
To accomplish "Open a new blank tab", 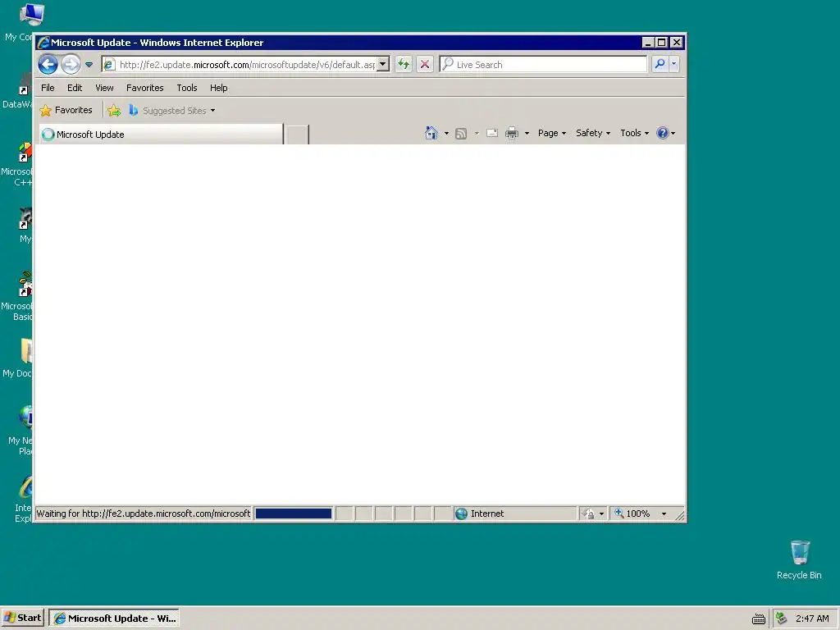I will 296,135.
